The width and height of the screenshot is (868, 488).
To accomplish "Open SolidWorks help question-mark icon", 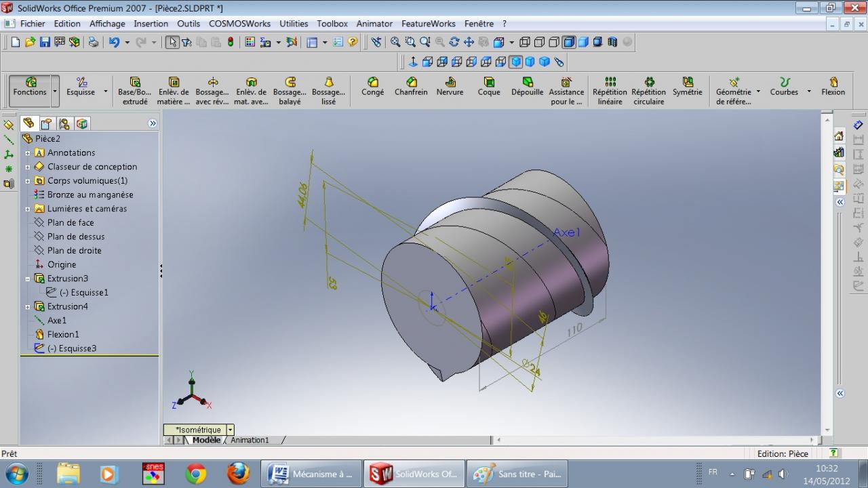I will (x=353, y=42).
